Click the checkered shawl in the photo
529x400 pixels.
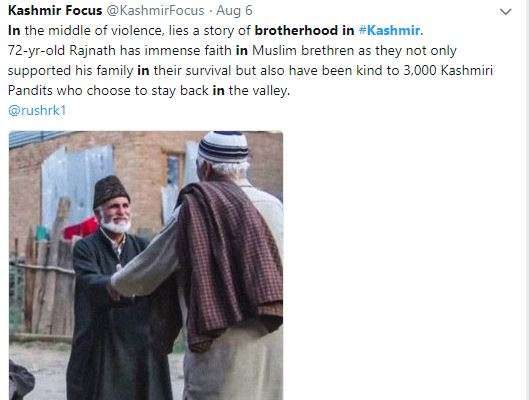click(229, 263)
